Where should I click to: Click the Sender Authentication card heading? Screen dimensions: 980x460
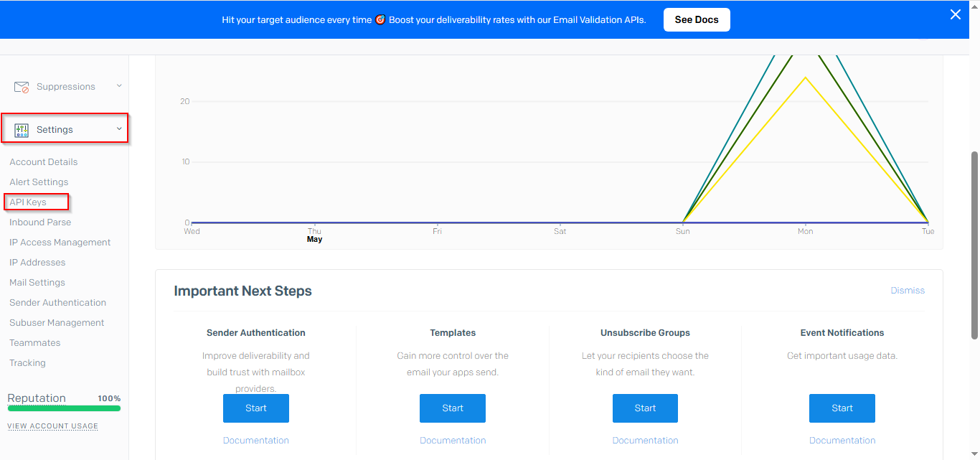[x=256, y=333]
